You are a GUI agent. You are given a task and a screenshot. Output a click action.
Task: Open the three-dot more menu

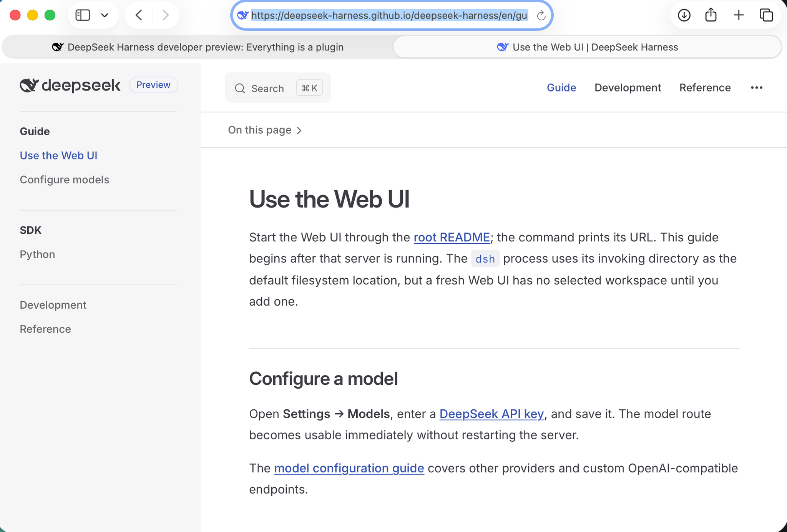pos(757,88)
